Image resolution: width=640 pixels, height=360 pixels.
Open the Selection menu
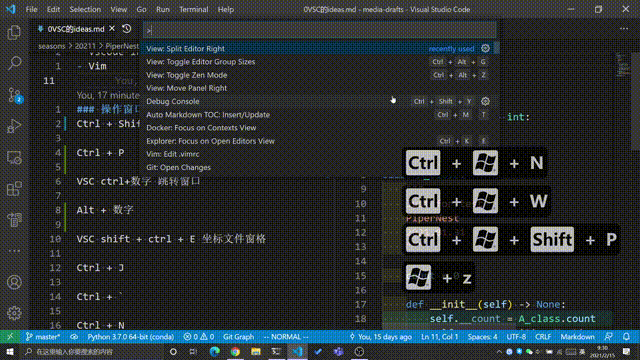[x=85, y=9]
